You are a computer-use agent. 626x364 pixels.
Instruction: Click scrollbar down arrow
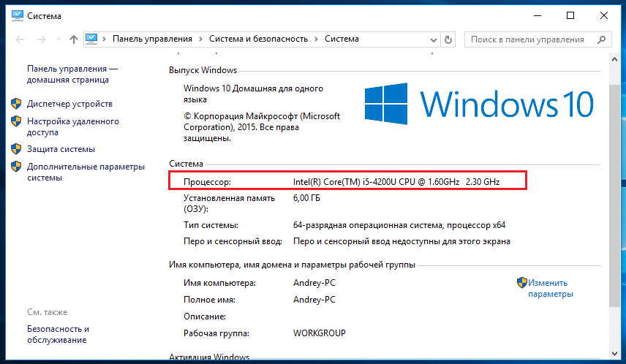[614, 354]
